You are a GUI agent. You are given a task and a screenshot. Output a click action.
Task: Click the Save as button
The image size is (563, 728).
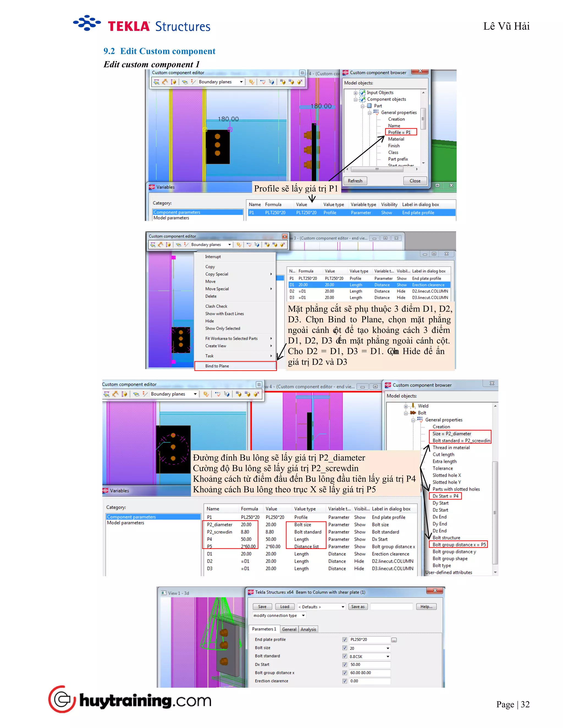point(358,607)
